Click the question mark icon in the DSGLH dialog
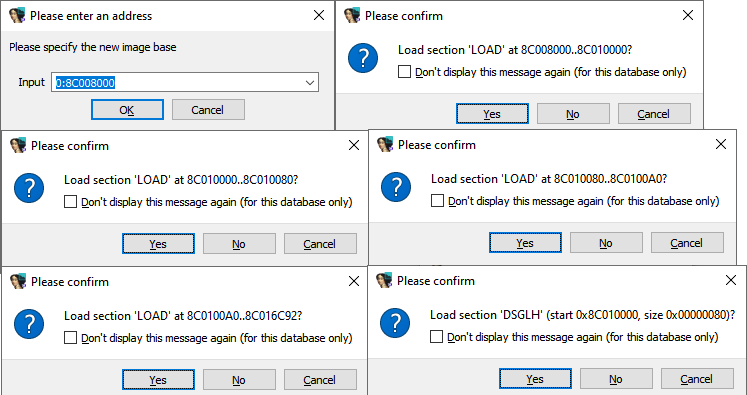 395,323
